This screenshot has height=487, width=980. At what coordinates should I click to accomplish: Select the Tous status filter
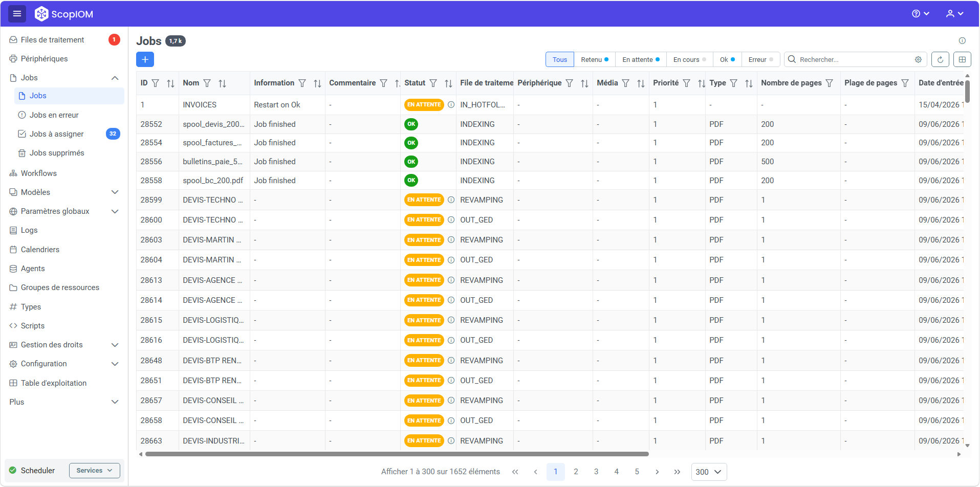pyautogui.click(x=560, y=59)
